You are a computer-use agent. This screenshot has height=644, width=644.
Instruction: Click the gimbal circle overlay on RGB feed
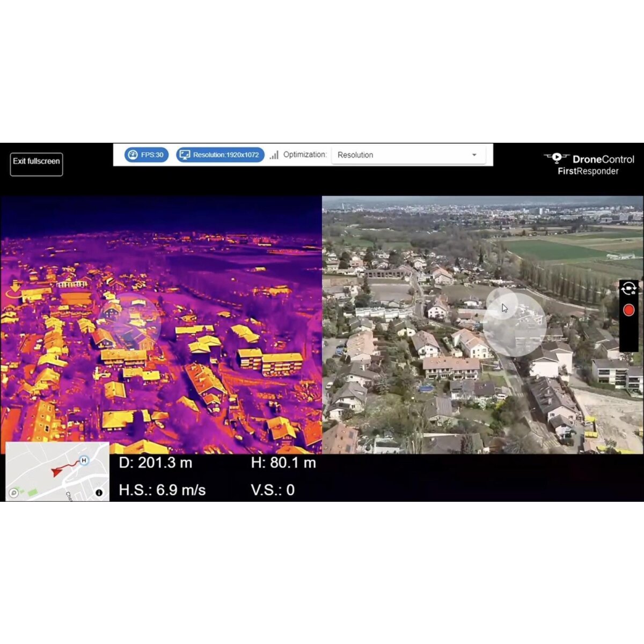pyautogui.click(x=514, y=323)
